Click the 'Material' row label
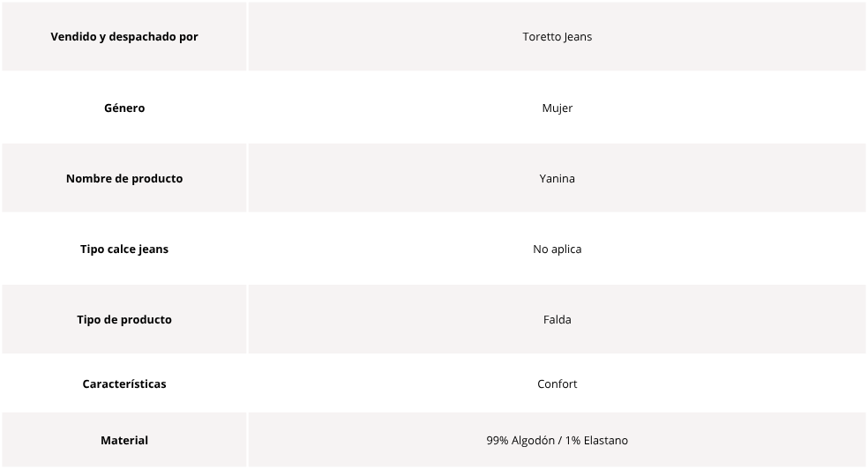 pos(124,440)
